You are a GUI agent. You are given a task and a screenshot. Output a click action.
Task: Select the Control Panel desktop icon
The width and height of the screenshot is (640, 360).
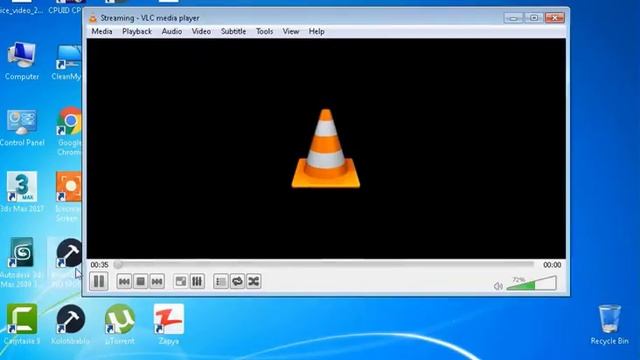pos(22,127)
